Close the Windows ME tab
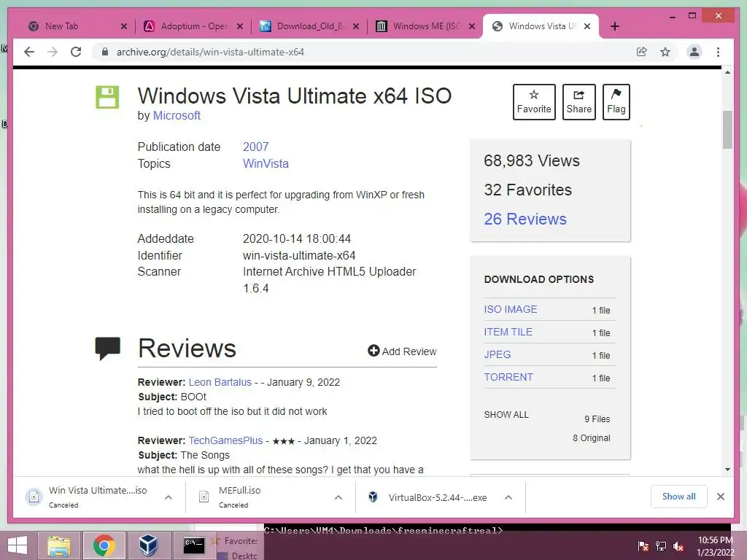The height and width of the screenshot is (560, 747). point(472,26)
